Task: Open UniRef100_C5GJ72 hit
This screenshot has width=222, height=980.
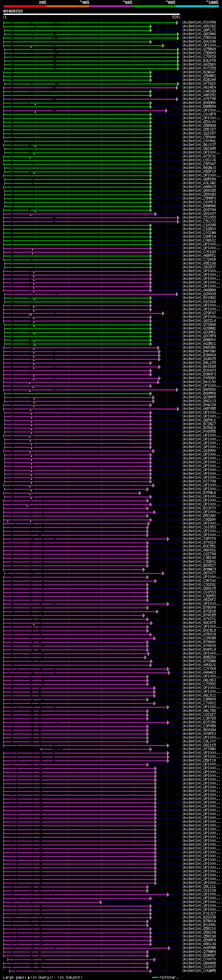Action: tap(199, 221)
